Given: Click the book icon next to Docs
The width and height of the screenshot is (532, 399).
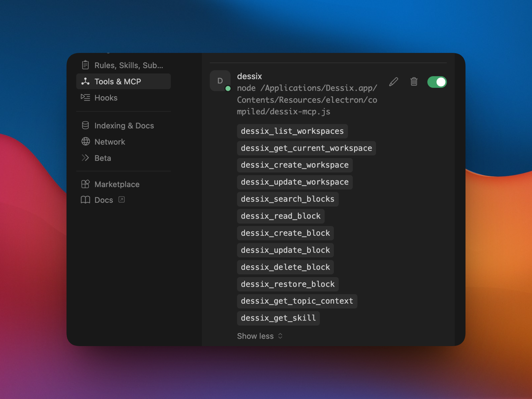Looking at the screenshot, I should click(85, 199).
